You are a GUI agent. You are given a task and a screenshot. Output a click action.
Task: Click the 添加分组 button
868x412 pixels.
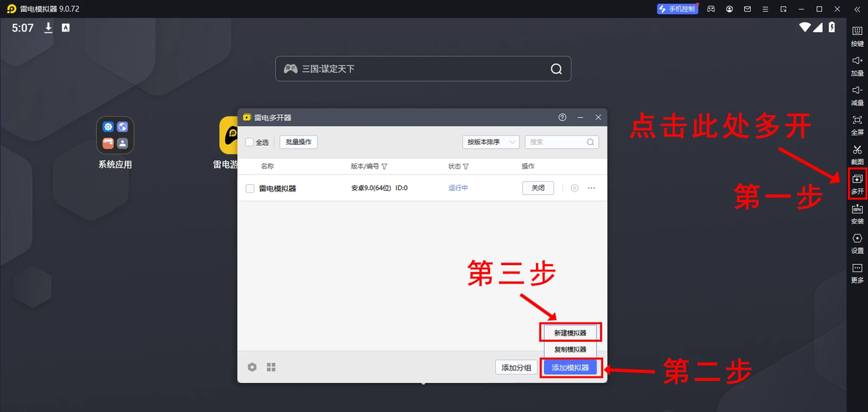(x=516, y=368)
